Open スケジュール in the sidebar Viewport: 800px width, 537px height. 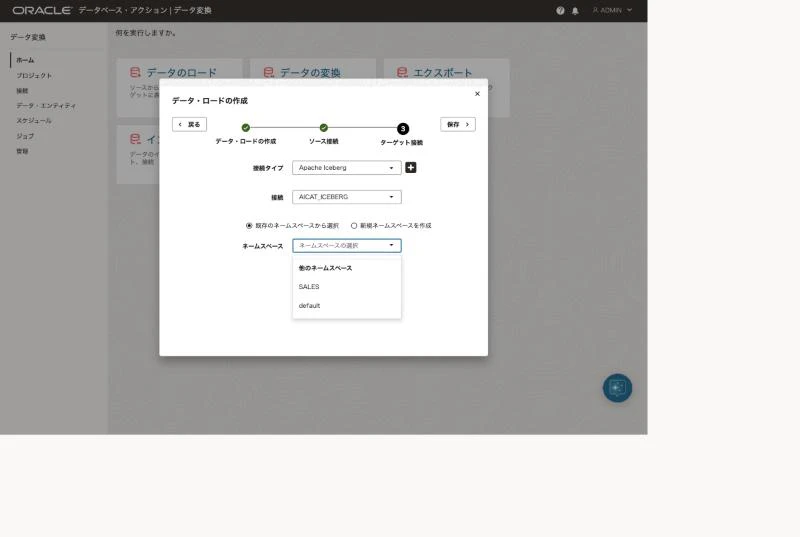[34, 121]
